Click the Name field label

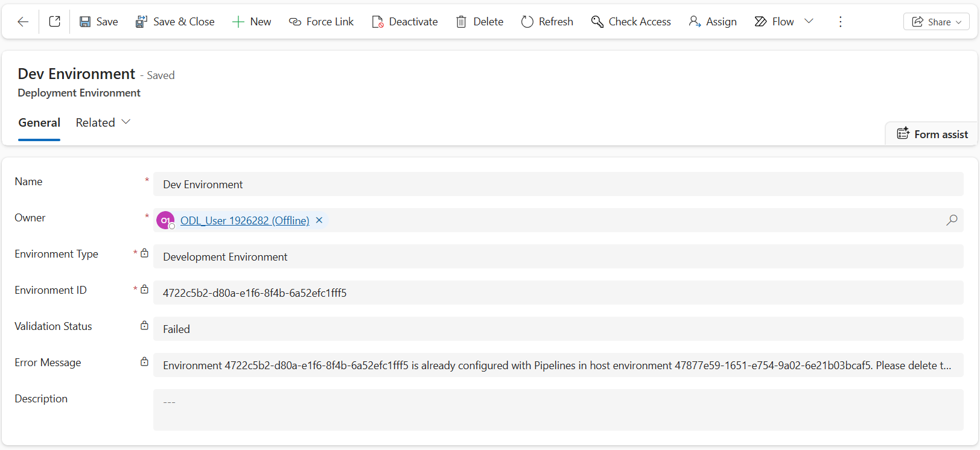(x=28, y=182)
